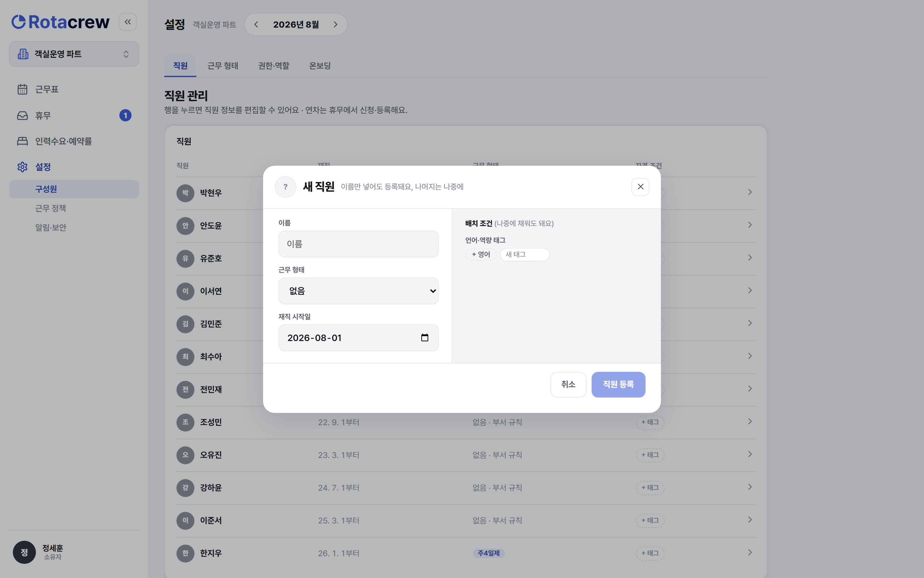924x578 pixels.
Task: Open 이서연 row chevron
Action: pos(750,291)
